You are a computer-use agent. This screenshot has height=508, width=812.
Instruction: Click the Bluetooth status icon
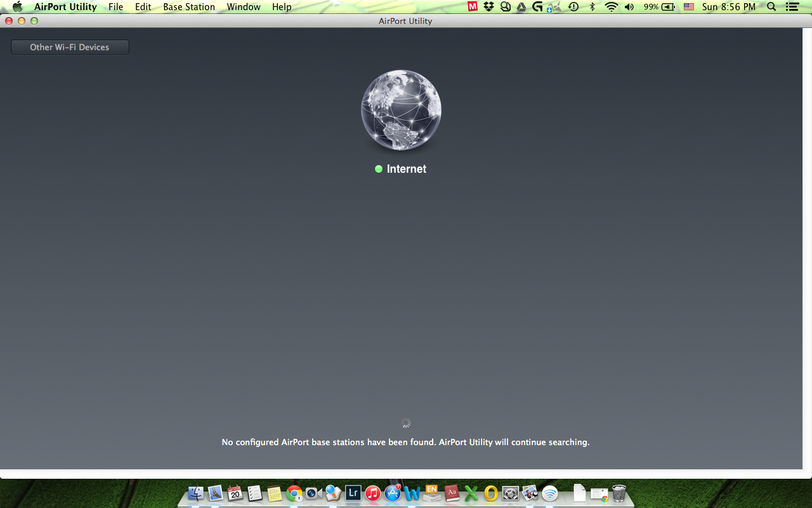(593, 7)
